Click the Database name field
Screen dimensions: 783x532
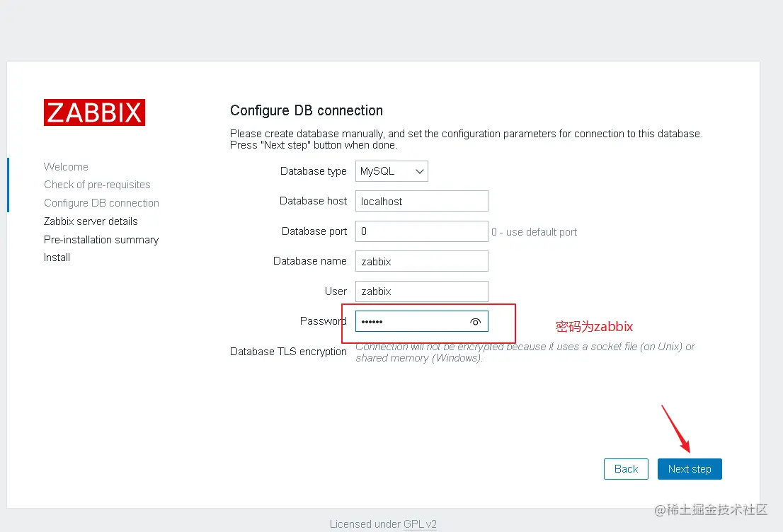tap(421, 261)
